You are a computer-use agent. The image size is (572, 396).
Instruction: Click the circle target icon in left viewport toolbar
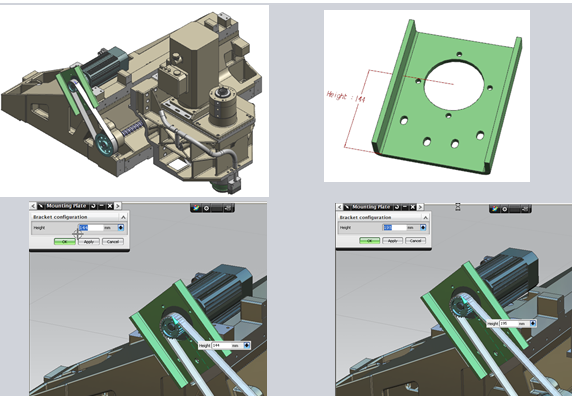coord(206,208)
